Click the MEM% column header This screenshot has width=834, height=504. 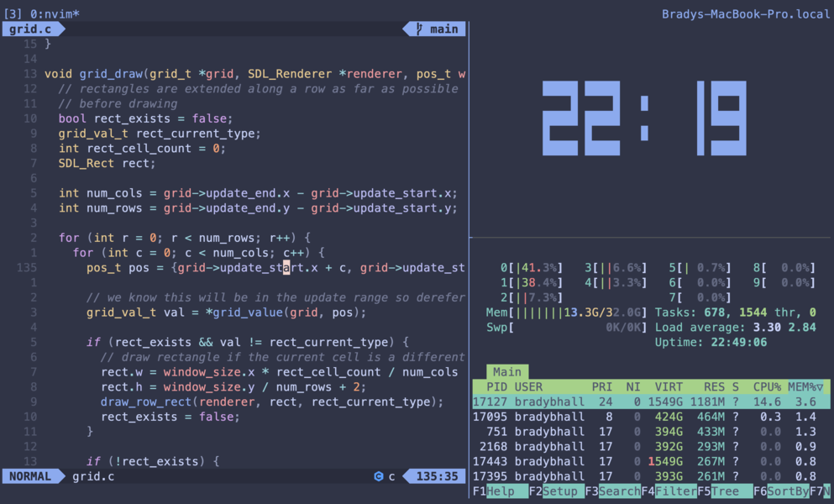(805, 387)
